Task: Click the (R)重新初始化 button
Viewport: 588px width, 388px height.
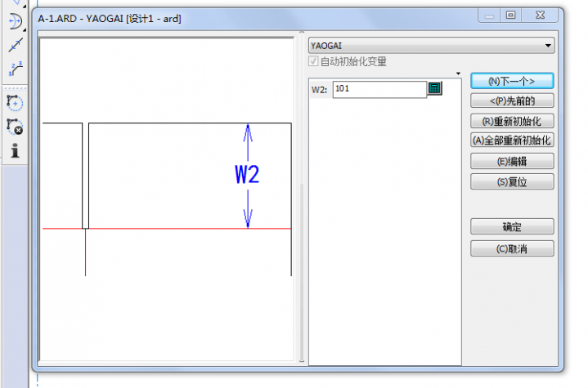Action: coord(512,121)
